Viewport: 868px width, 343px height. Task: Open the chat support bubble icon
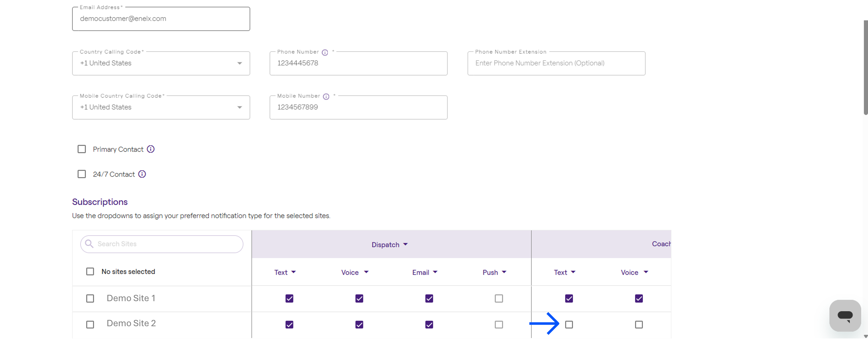click(845, 315)
